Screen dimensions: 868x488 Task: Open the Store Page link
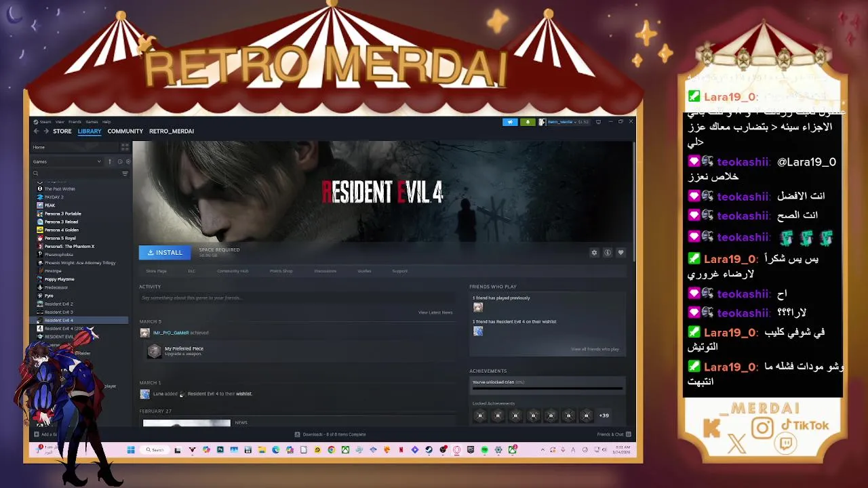tap(156, 271)
